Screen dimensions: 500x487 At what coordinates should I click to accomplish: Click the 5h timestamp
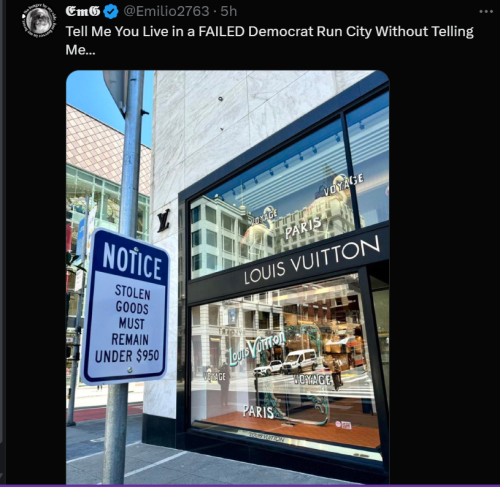pyautogui.click(x=229, y=12)
